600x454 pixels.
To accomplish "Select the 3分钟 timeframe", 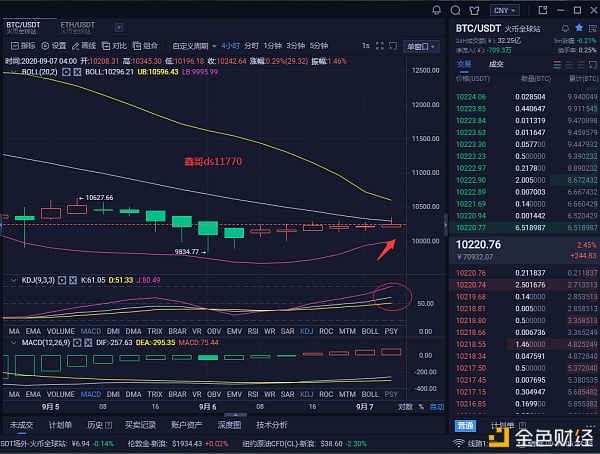I will pyautogui.click(x=295, y=46).
